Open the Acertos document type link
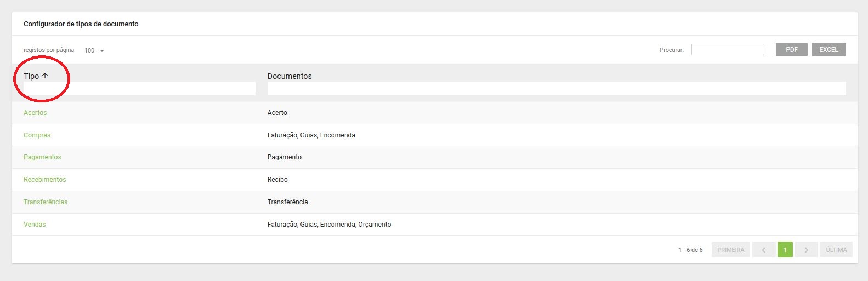The image size is (868, 281). click(35, 113)
